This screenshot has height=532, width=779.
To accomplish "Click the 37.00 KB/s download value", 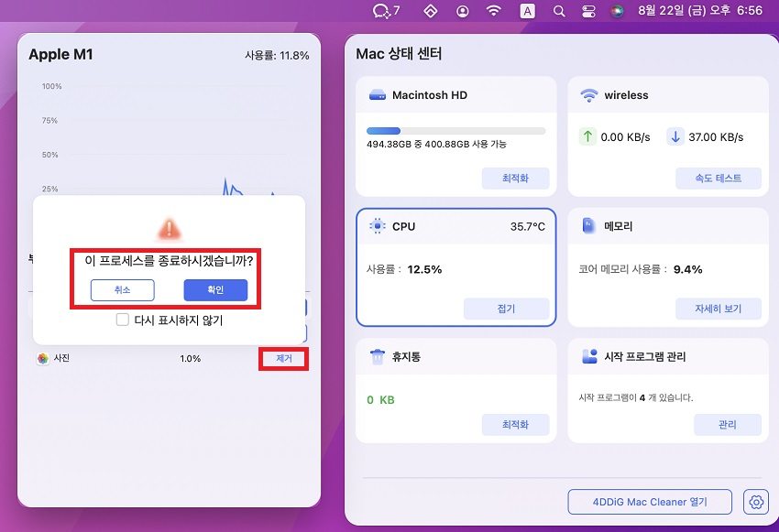I will [x=716, y=137].
